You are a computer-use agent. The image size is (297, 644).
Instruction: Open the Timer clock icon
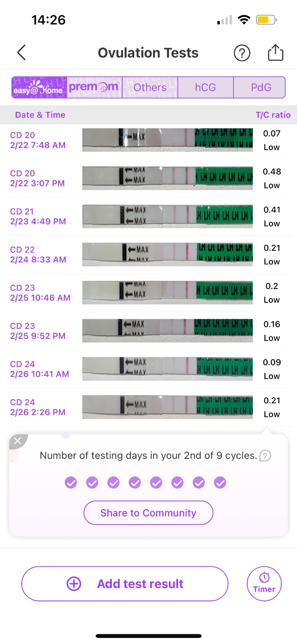264,583
